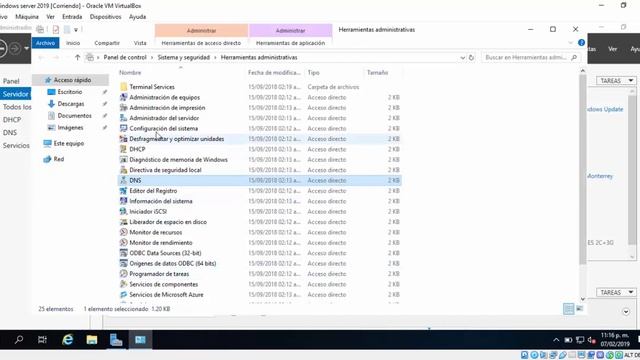Screen dimensions: 640x360
Task: Open the Vista ribbon tab
Action: [x=140, y=43]
